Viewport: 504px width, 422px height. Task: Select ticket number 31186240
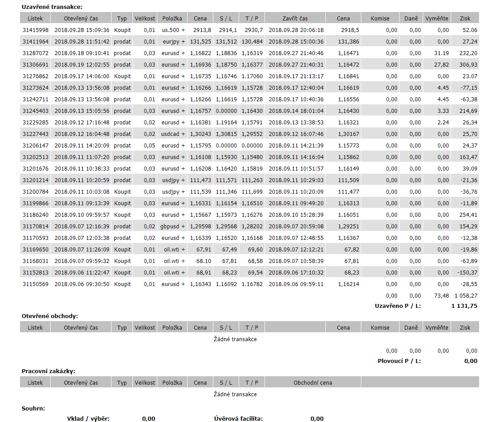pos(36,215)
